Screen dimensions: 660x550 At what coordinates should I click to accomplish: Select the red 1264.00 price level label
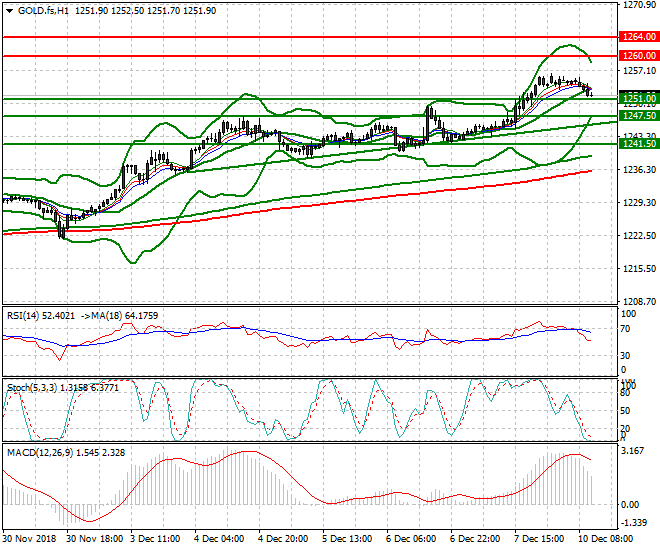[638, 36]
